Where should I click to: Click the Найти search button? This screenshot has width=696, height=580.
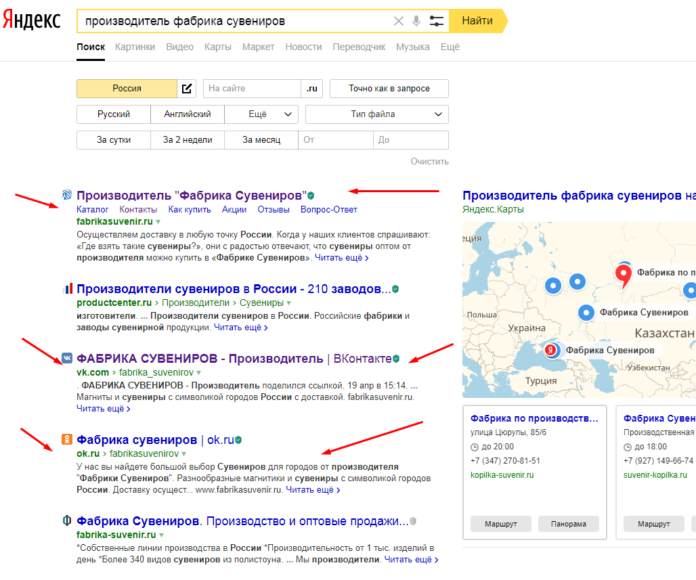click(478, 21)
